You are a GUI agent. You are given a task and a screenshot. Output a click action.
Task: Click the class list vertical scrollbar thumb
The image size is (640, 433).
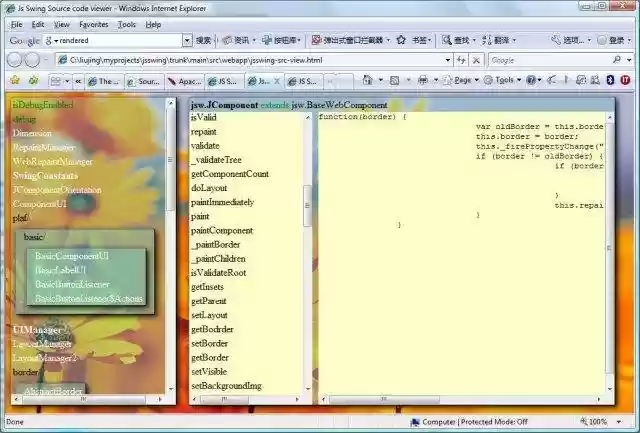pos(170,160)
